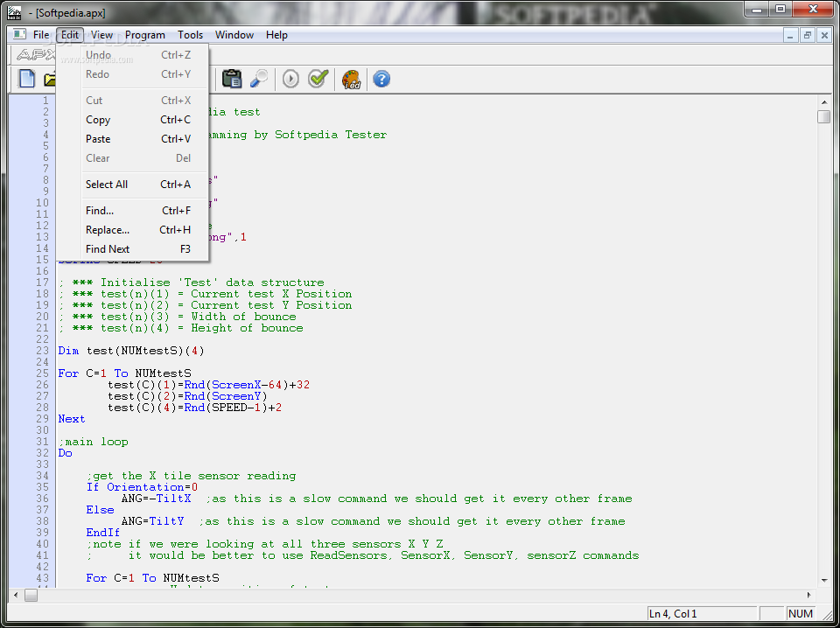This screenshot has width=840, height=628.
Task: Open the File menu
Action: (x=41, y=35)
